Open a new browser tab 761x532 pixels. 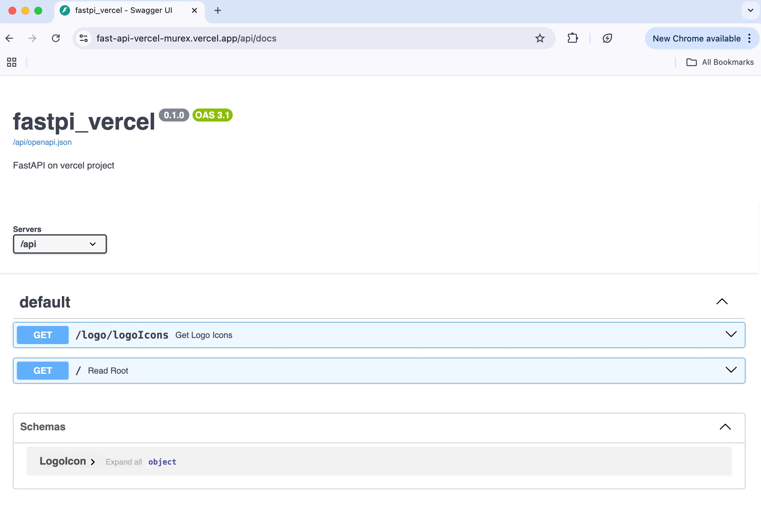(218, 11)
